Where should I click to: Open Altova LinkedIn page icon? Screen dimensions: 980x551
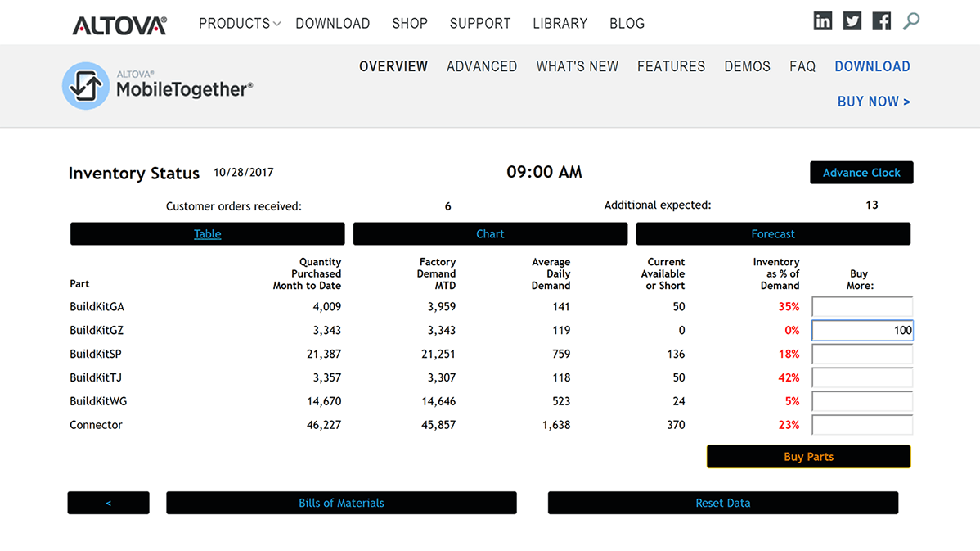822,21
